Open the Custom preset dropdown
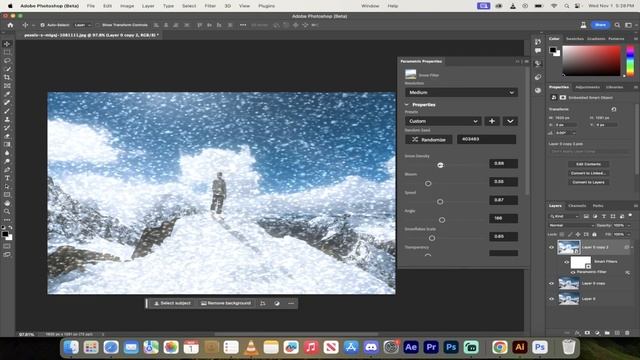640x360 pixels. (443, 121)
